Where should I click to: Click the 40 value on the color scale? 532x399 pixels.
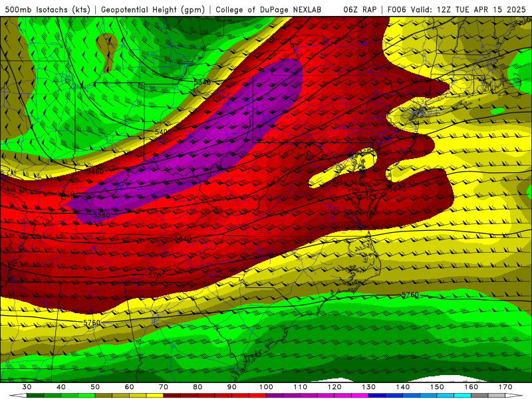(x=61, y=387)
